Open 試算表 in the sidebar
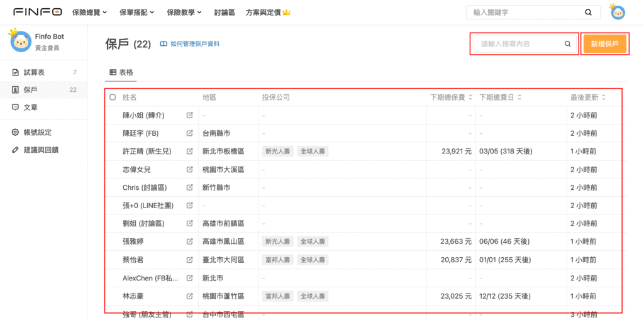The image size is (644, 320). [34, 72]
